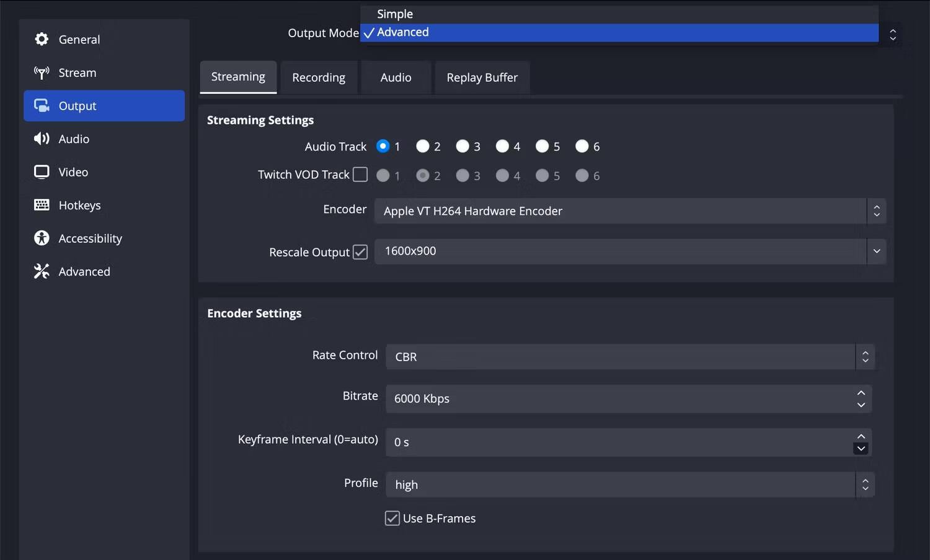Select Audio Track 3 radio button
Viewport: 930px width, 560px height.
463,146
